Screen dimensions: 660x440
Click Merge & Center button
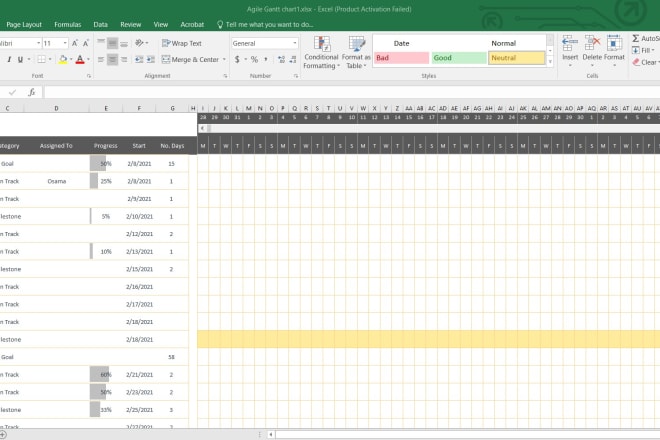coord(190,59)
